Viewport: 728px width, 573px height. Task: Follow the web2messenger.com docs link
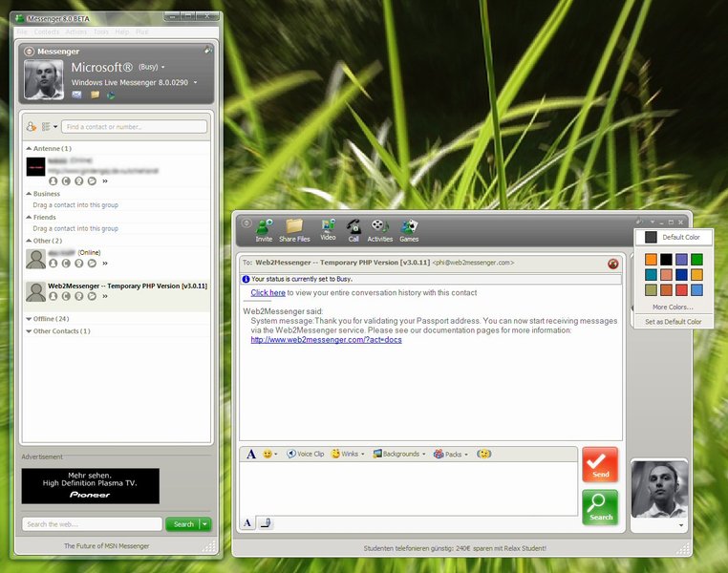click(326, 340)
